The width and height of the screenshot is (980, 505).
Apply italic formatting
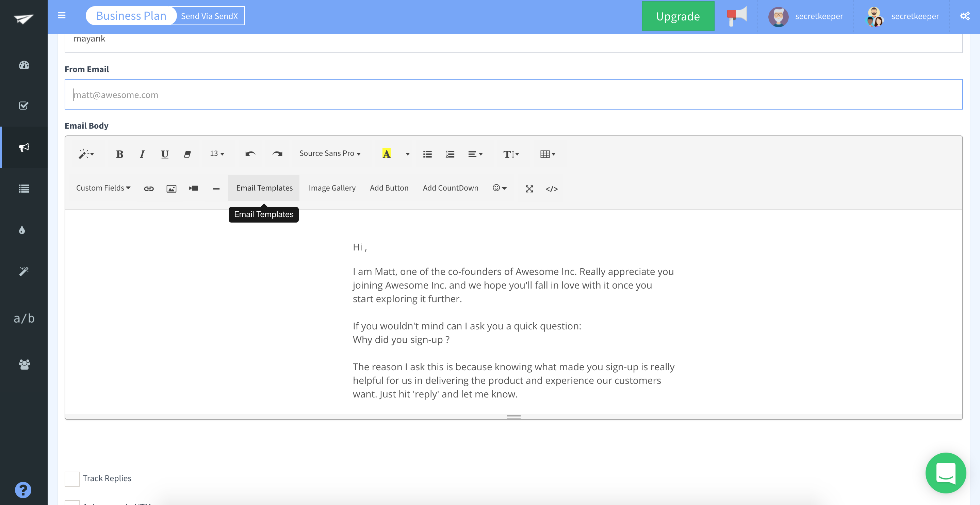(142, 154)
